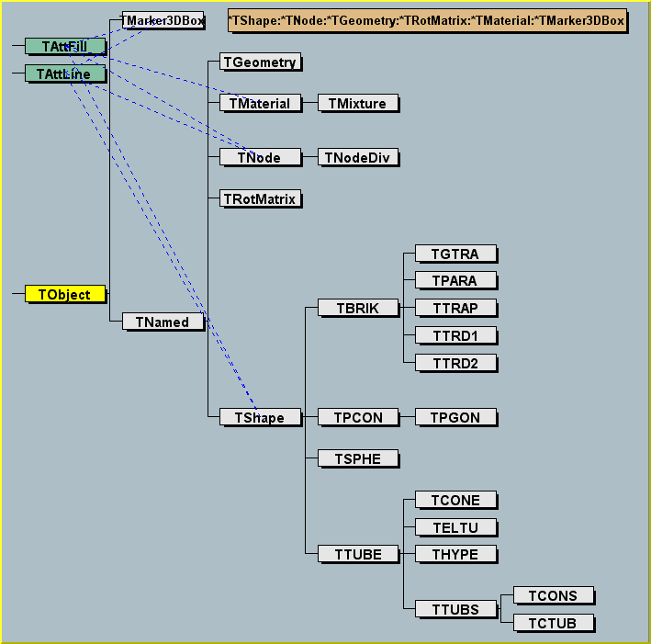Viewport: 651px width, 644px height.
Task: Select the TTUBE class node
Action: (358, 553)
